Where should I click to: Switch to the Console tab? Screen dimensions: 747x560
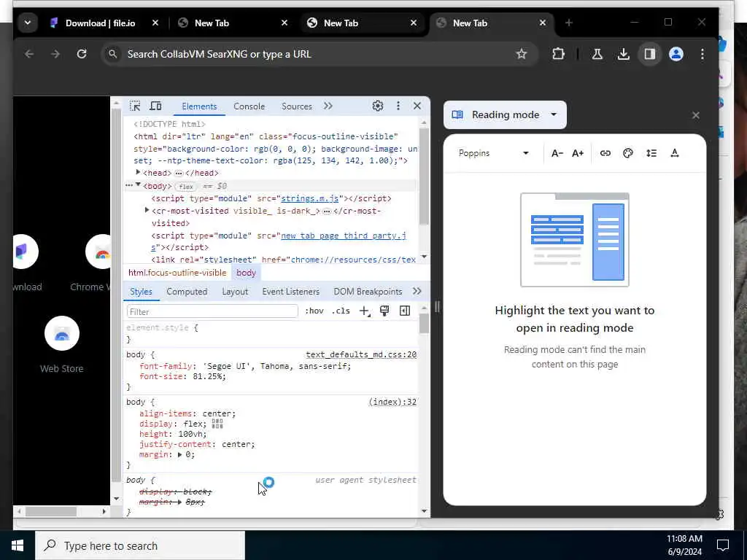point(249,106)
